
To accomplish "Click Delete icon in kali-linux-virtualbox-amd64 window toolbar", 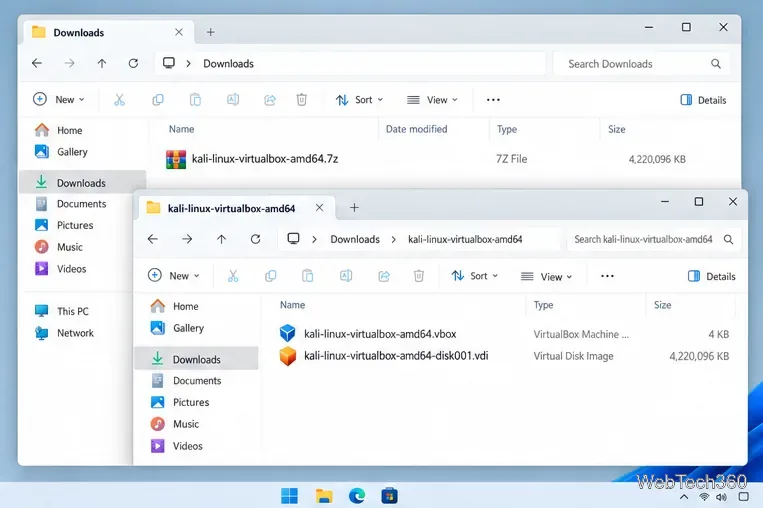I will [x=418, y=276].
